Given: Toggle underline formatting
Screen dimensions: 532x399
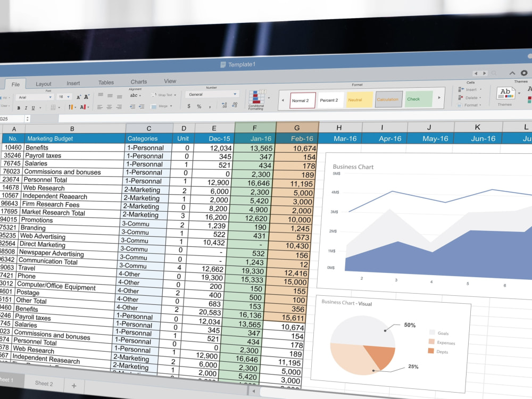Looking at the screenshot, I should (33, 108).
